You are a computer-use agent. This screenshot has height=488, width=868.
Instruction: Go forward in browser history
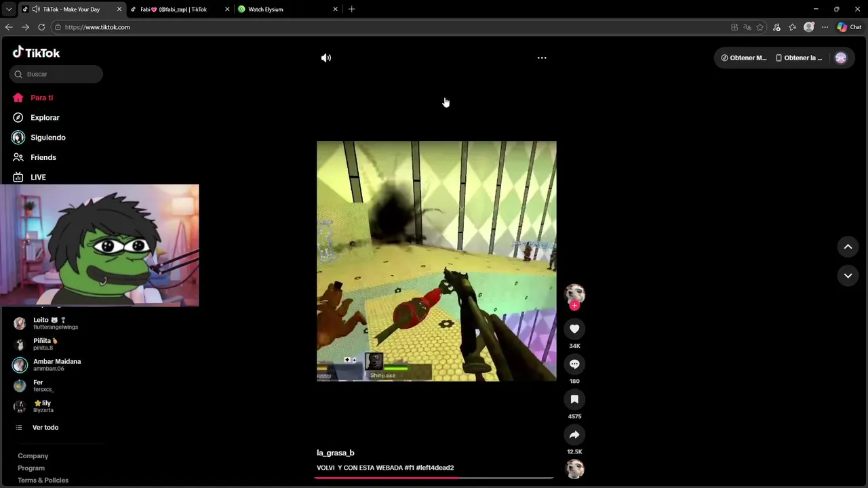[x=25, y=27]
